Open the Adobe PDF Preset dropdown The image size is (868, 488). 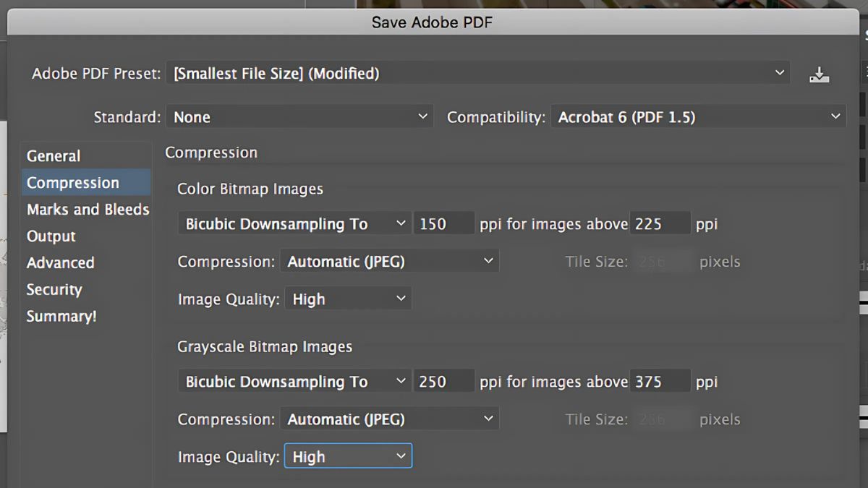point(478,73)
